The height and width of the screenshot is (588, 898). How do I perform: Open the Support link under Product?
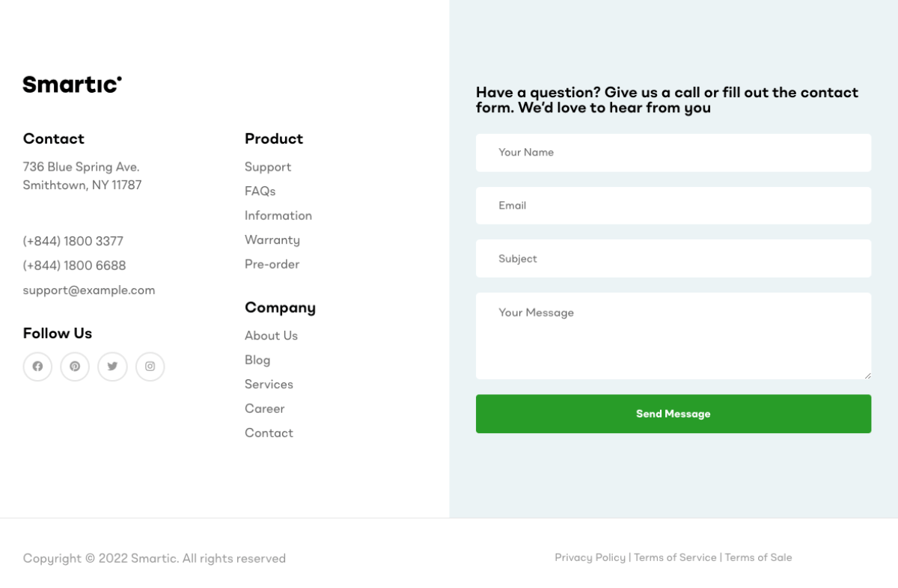[268, 167]
